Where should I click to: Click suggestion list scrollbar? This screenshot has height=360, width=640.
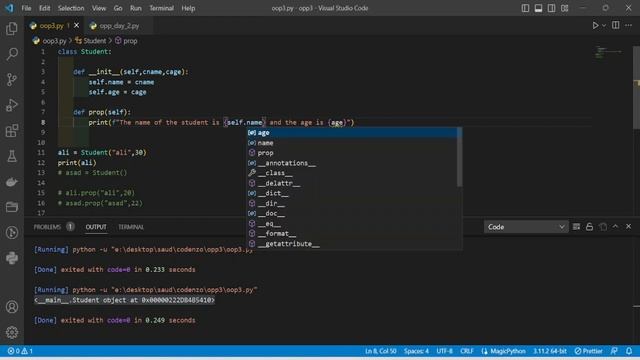coord(460,157)
